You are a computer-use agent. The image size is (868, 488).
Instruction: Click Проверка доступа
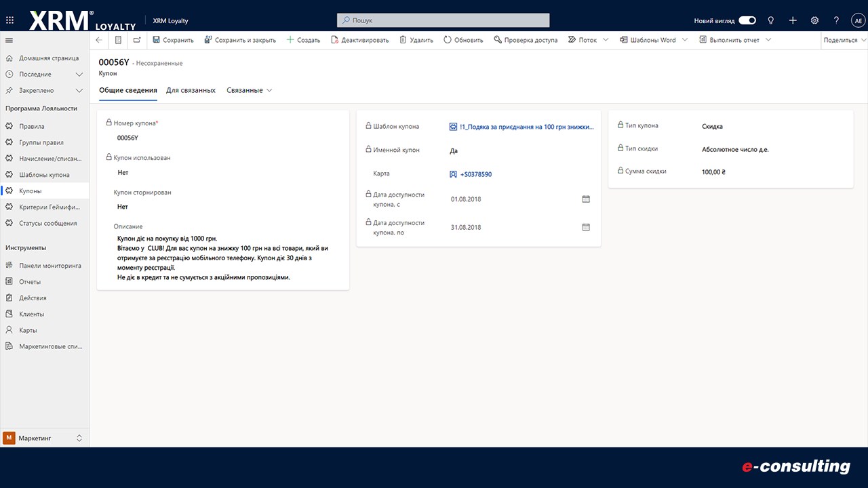point(526,40)
